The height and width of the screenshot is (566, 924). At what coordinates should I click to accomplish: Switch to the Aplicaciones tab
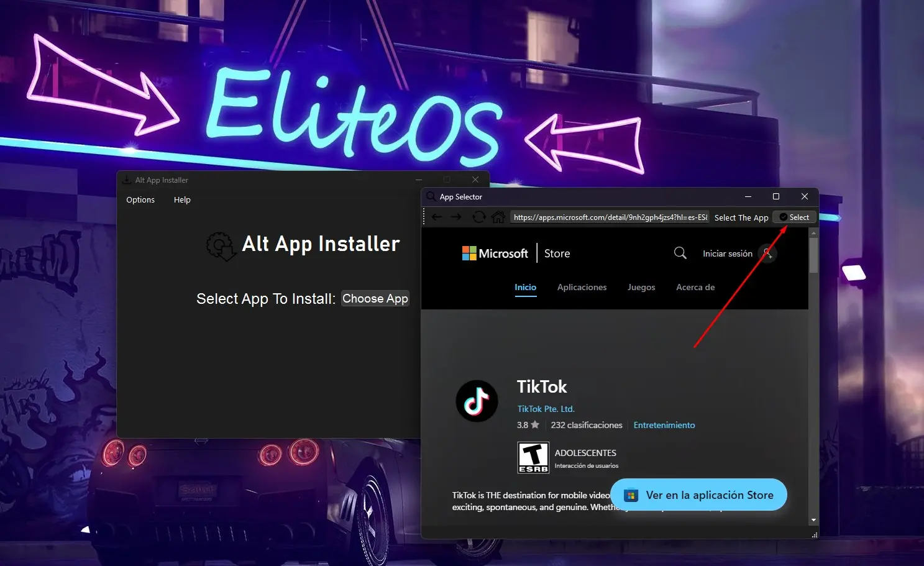tap(582, 287)
